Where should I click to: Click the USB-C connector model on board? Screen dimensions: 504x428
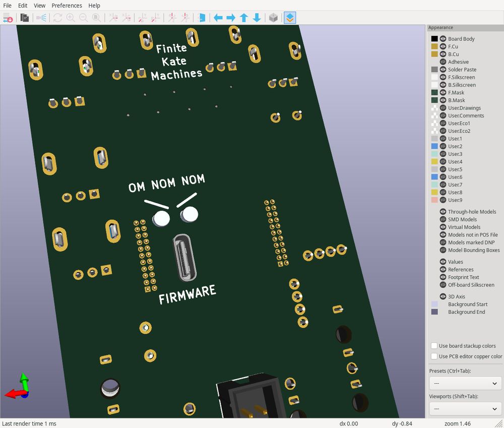[x=184, y=257]
